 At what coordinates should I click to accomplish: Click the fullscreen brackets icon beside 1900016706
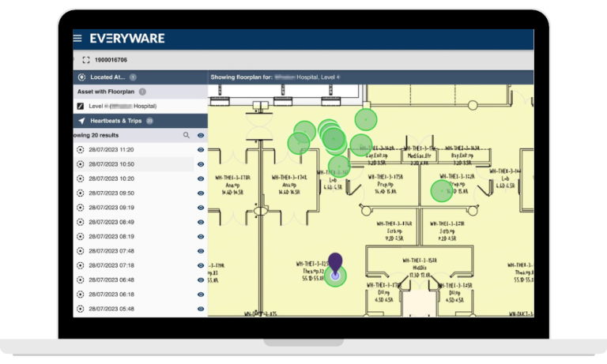85,60
